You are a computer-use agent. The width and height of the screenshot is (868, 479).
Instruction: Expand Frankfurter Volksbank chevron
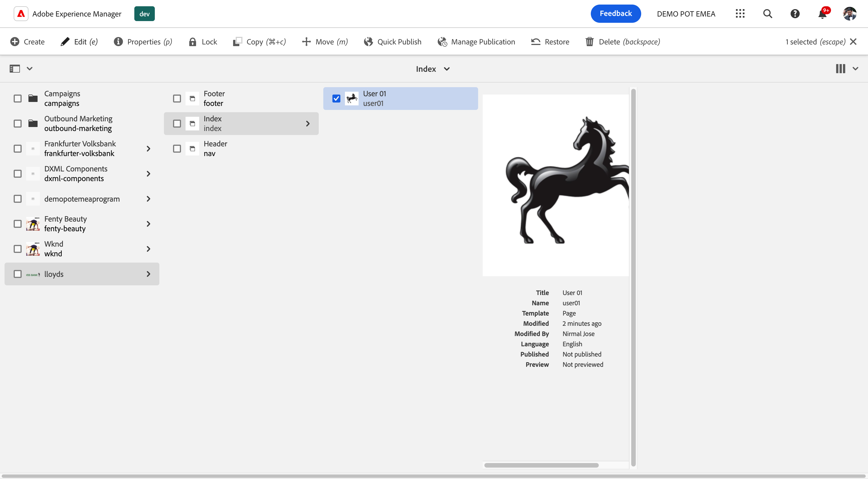pos(148,149)
